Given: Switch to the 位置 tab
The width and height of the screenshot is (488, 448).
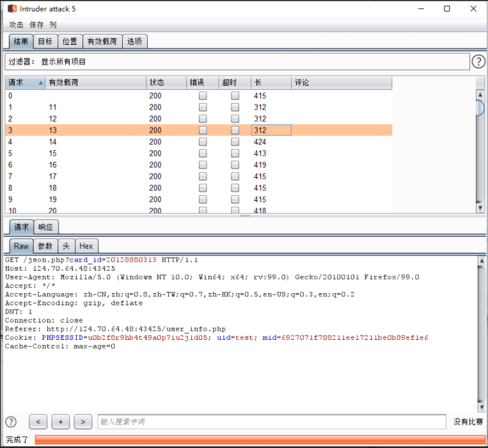Looking at the screenshot, I should coord(70,42).
